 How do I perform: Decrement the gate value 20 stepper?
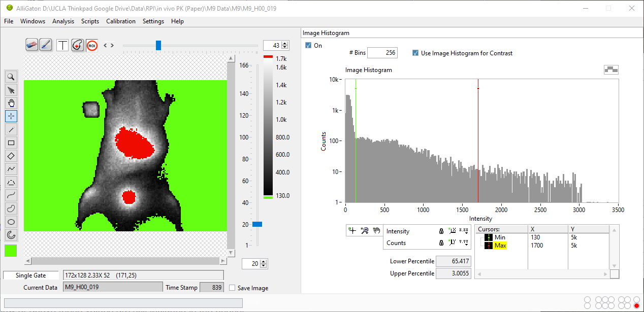[x=264, y=266]
